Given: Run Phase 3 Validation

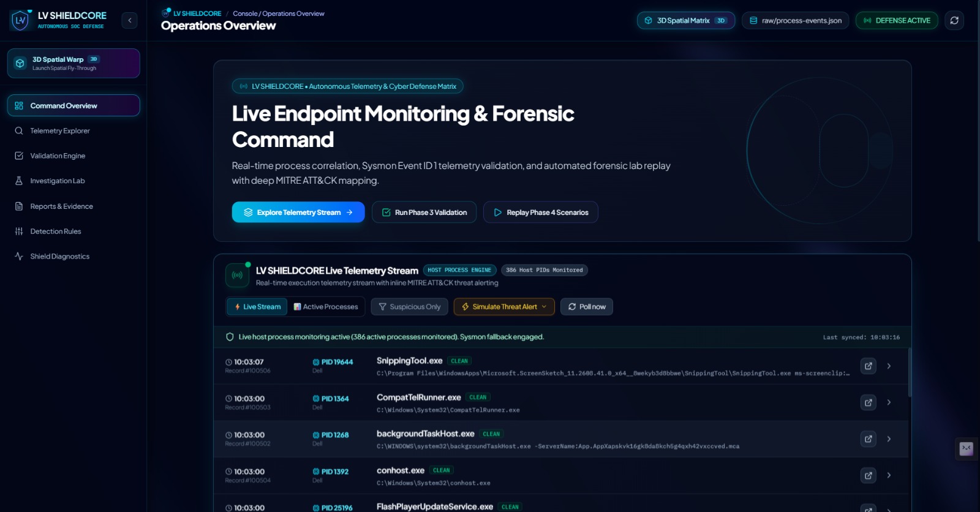Looking at the screenshot, I should (424, 212).
